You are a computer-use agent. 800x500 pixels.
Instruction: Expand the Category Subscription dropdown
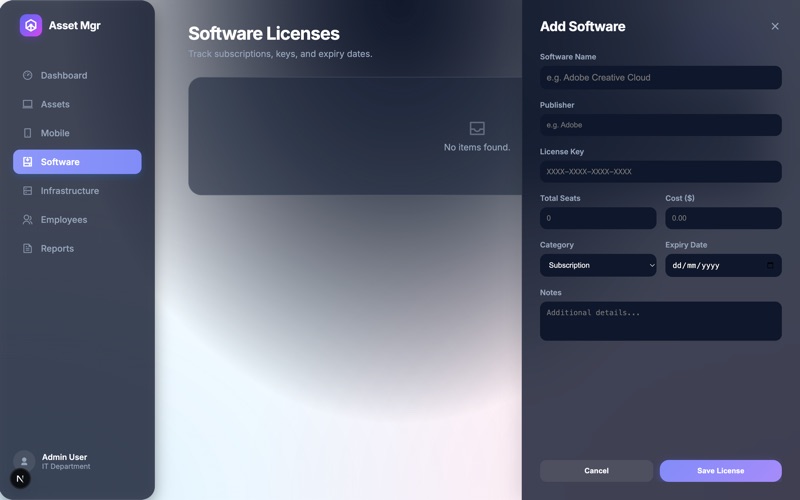click(598, 265)
